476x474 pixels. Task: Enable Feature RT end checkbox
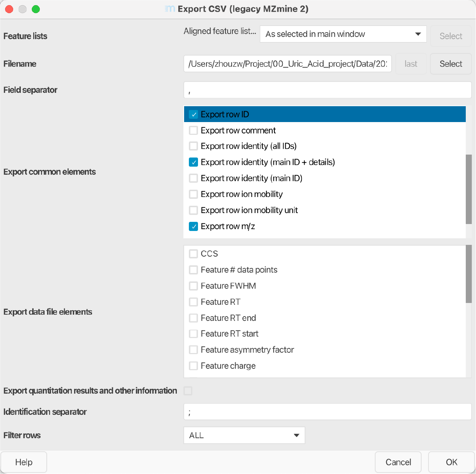tap(193, 318)
